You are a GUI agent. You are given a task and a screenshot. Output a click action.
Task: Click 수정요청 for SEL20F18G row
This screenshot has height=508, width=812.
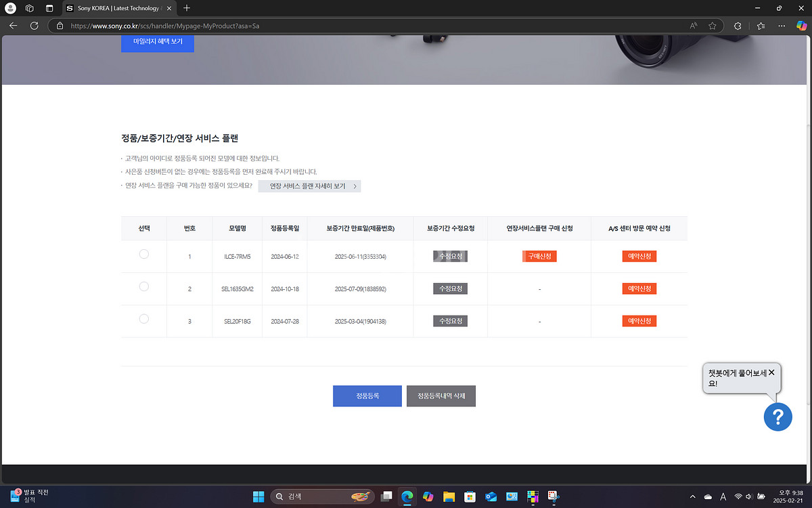[450, 321]
